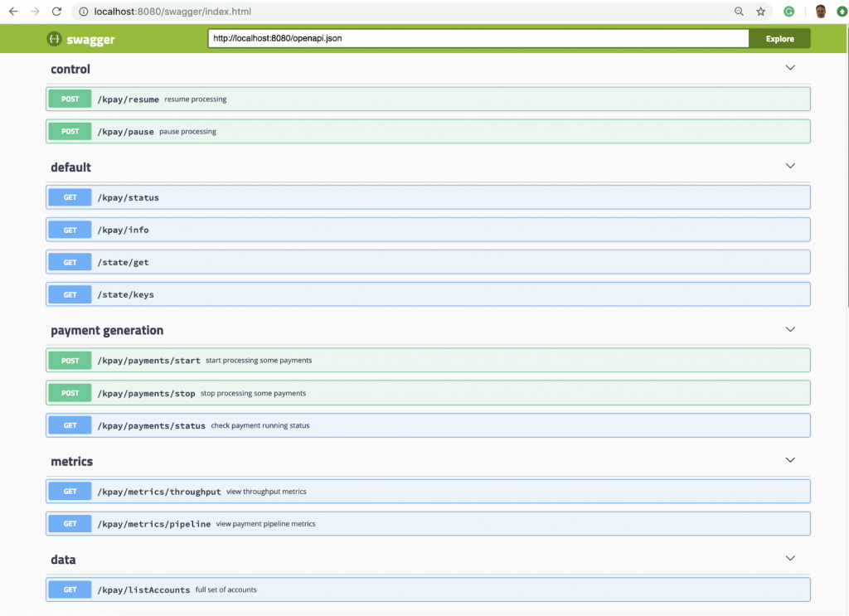Click the data section heading
The width and height of the screenshot is (849, 616).
pyautogui.click(x=63, y=560)
